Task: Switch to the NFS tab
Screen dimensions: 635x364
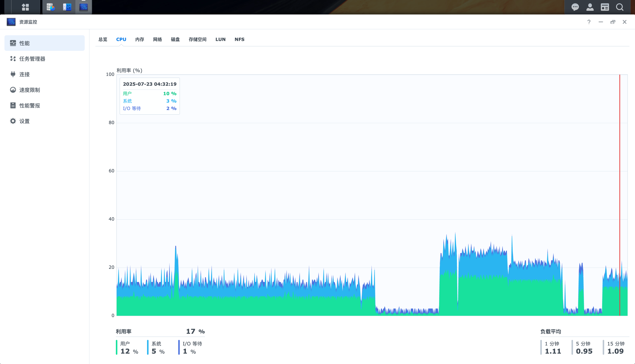Action: pyautogui.click(x=240, y=39)
